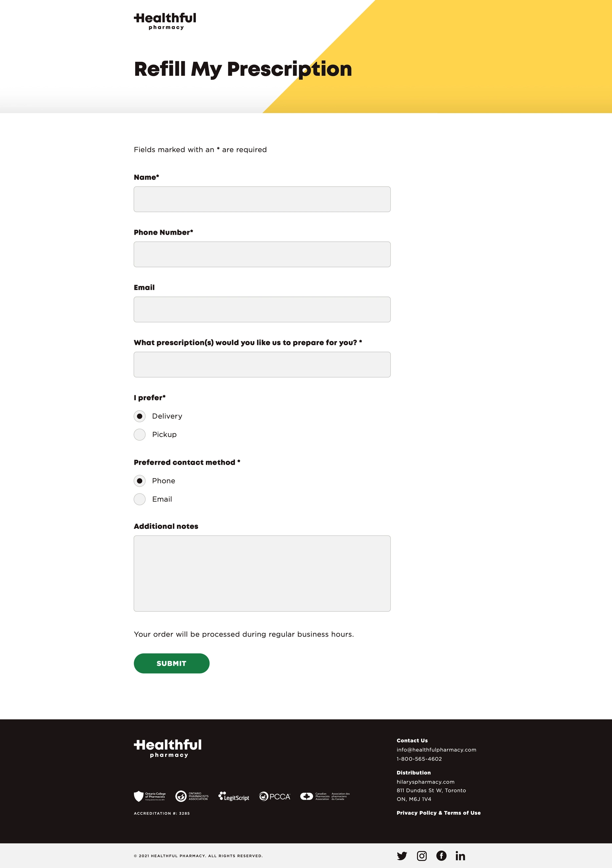The height and width of the screenshot is (868, 612).
Task: Click the Ontario College of Pharmacists badge
Action: tap(150, 796)
